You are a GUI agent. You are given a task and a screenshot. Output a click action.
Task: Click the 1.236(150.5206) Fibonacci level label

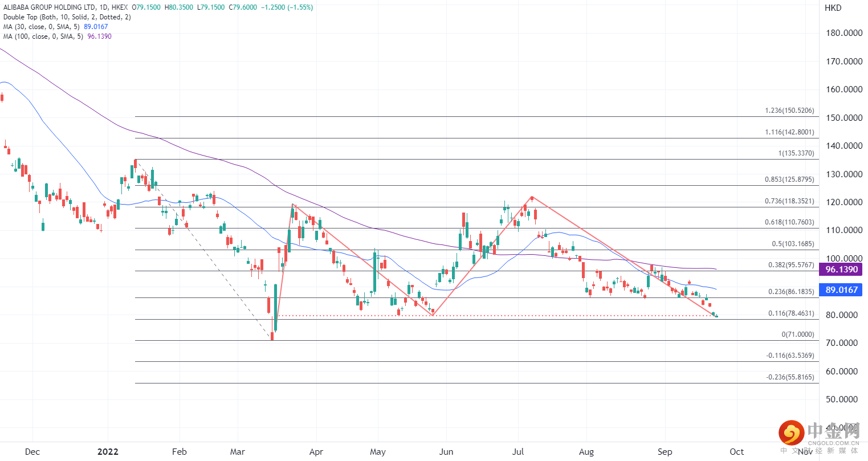[x=789, y=111]
